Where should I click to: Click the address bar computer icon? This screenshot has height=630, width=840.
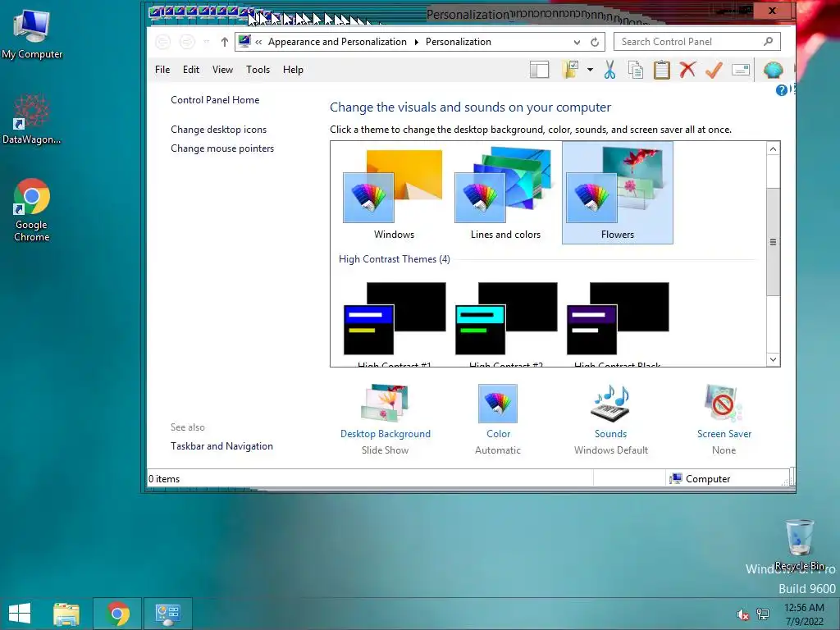pyautogui.click(x=244, y=41)
